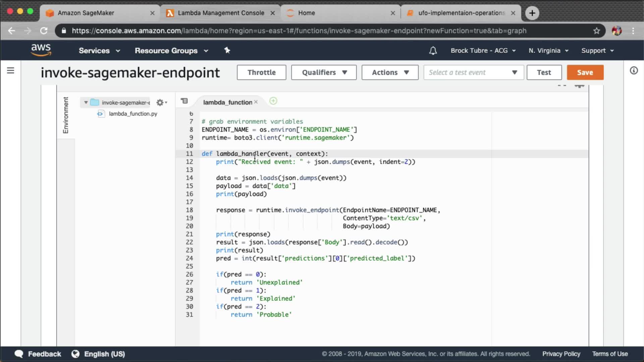
Task: Open the notifications bell
Action: tap(433, 51)
